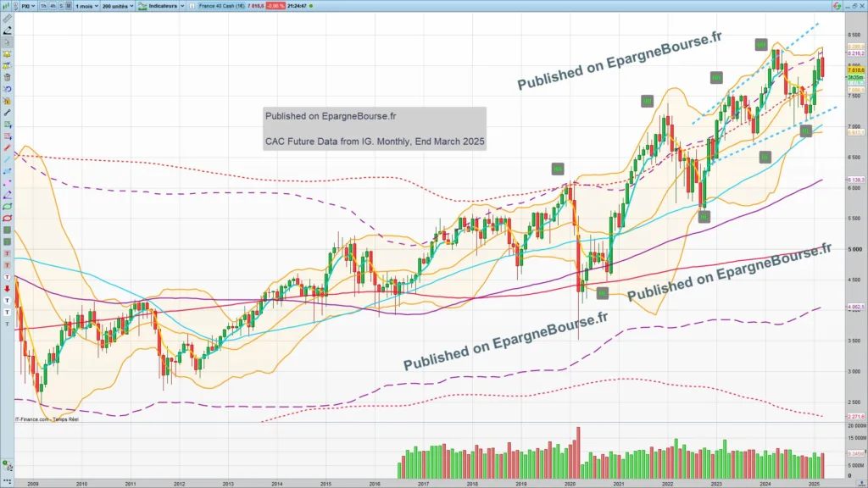This screenshot has height=488, width=868.
Task: Click the tallest red volume bar in 2020
Action: pos(578,452)
